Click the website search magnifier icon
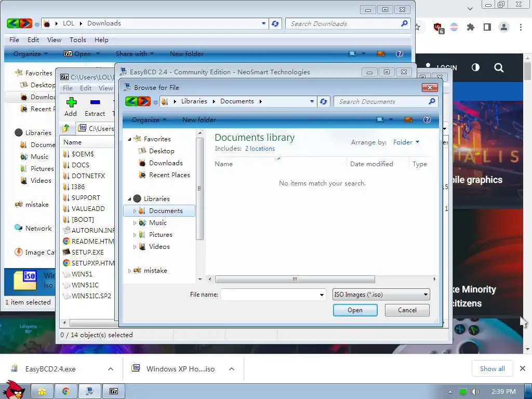This screenshot has height=399, width=532. click(x=499, y=68)
